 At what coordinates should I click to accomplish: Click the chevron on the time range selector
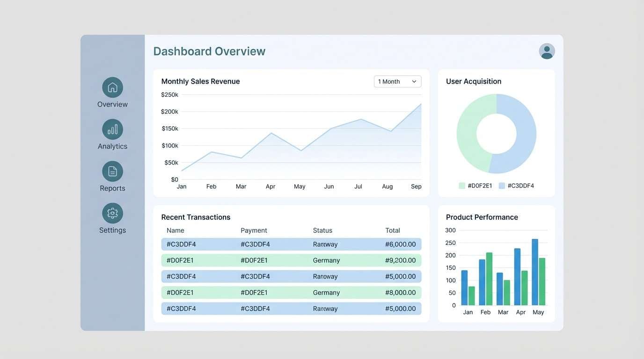click(x=414, y=81)
